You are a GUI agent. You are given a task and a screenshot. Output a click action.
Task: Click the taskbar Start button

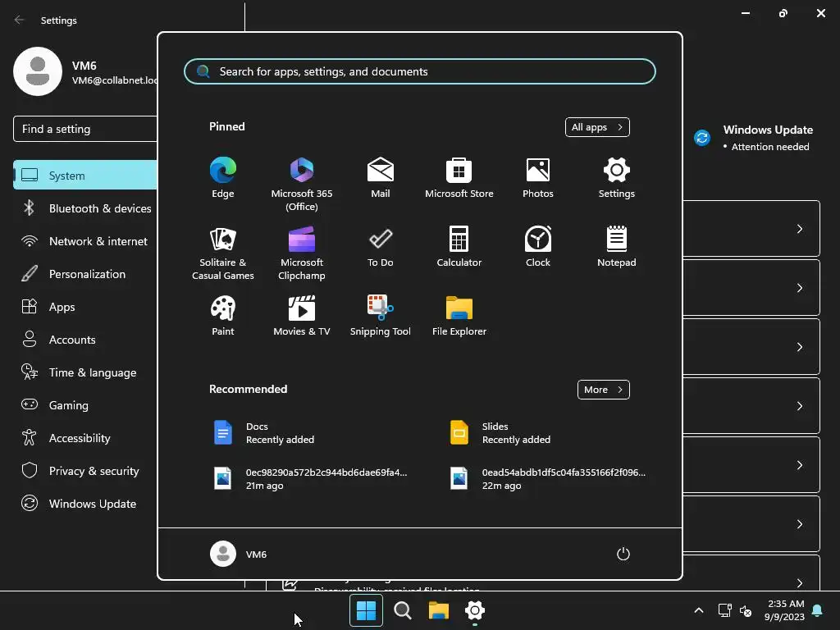pos(367,610)
